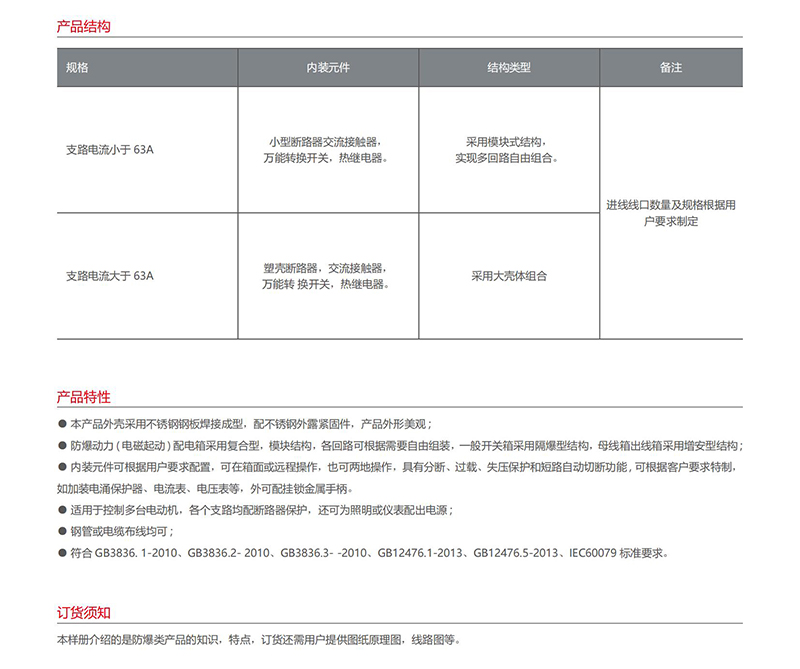Image resolution: width=800 pixels, height=669 pixels.
Task: Select the 支路电流小于 63A cell
Action: [110, 150]
